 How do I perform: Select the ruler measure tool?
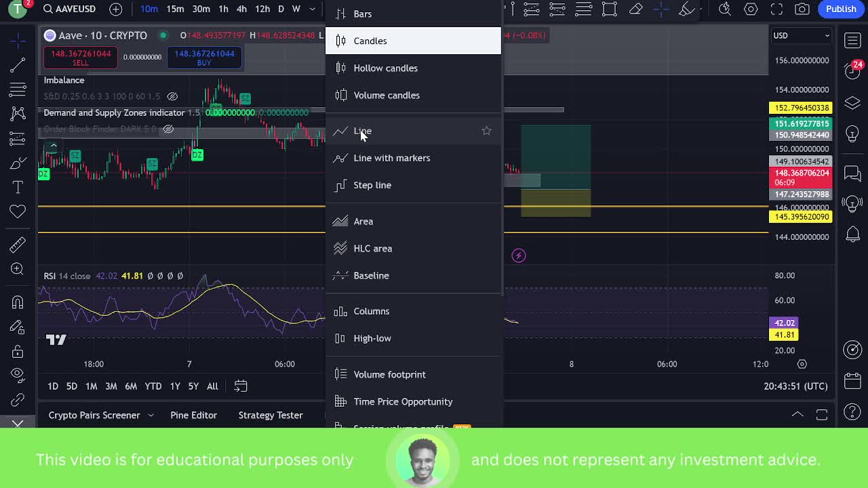[x=18, y=245]
